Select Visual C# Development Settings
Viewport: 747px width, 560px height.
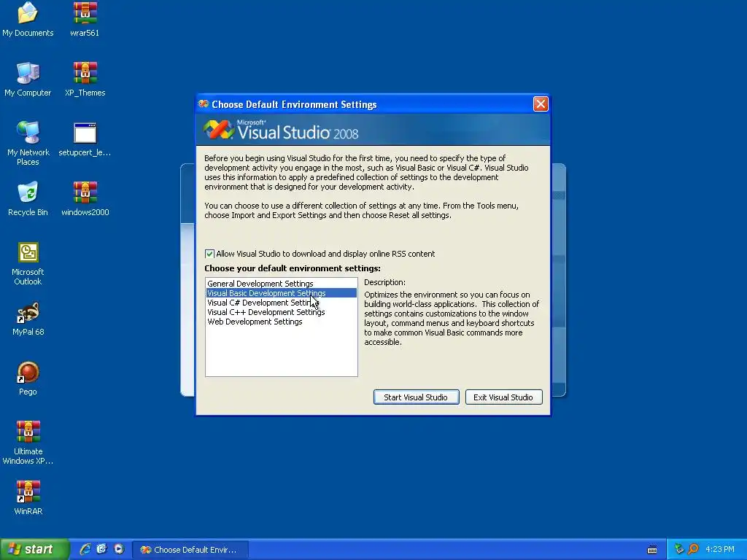[x=281, y=303]
